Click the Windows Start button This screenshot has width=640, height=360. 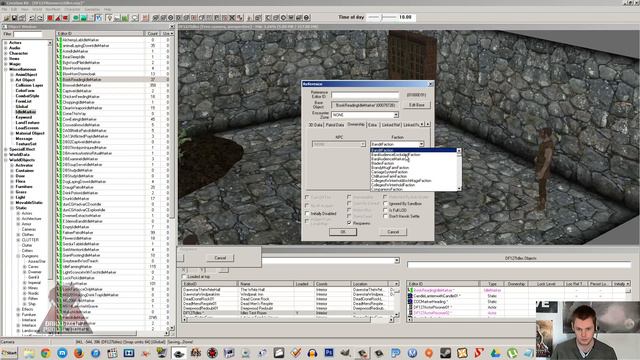[9, 353]
